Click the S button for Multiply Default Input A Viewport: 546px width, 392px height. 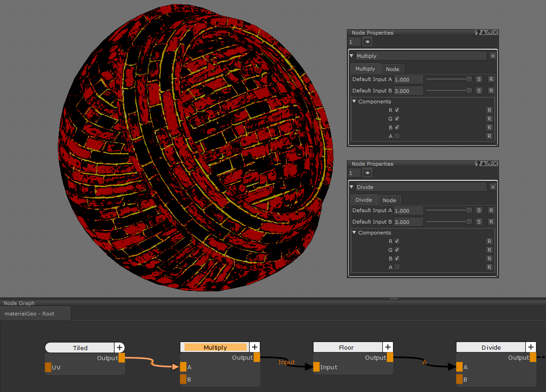479,79
